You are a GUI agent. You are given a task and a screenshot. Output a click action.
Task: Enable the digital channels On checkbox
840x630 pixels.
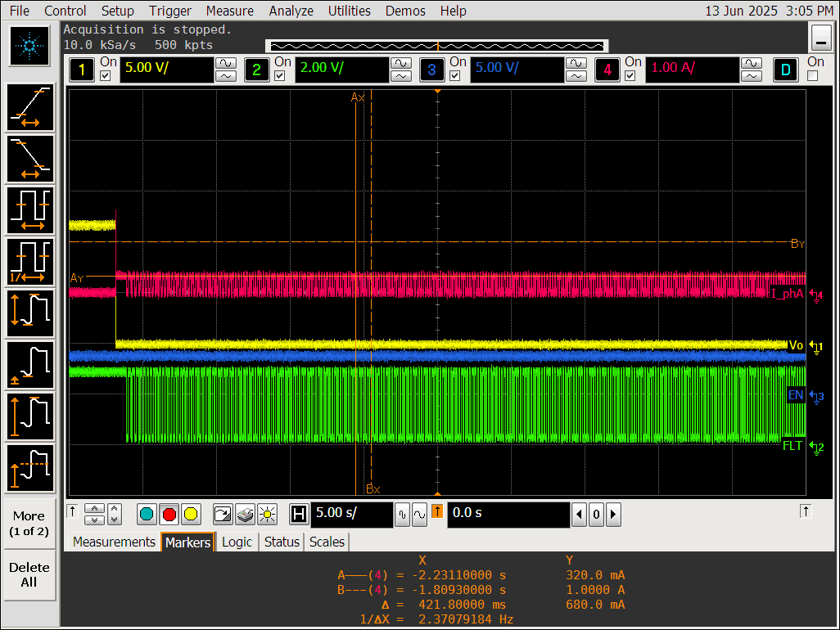click(x=813, y=76)
